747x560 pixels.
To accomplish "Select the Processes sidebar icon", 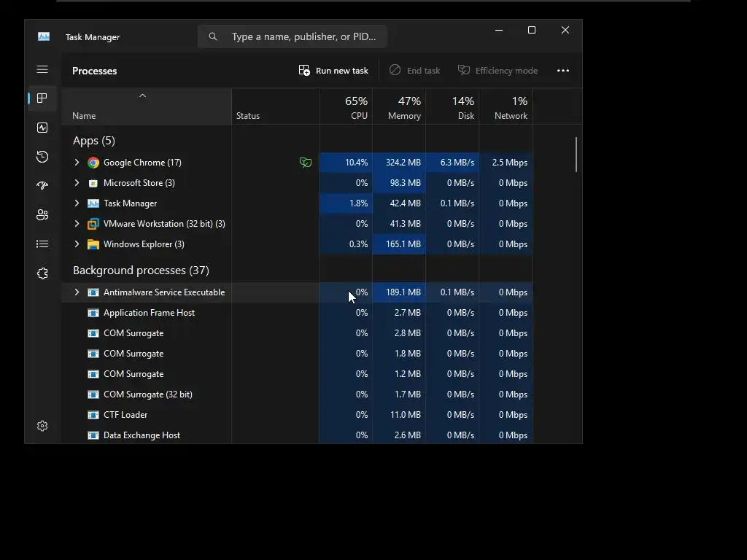I will tap(42, 98).
